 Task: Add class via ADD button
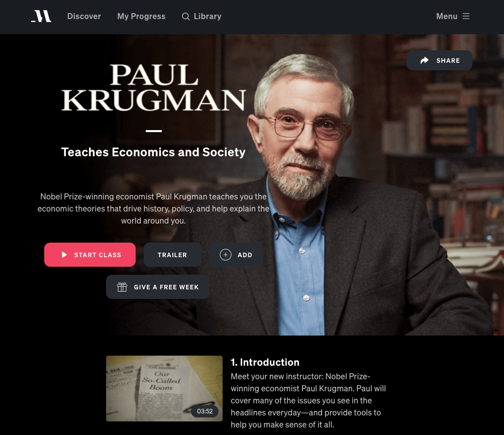[236, 255]
